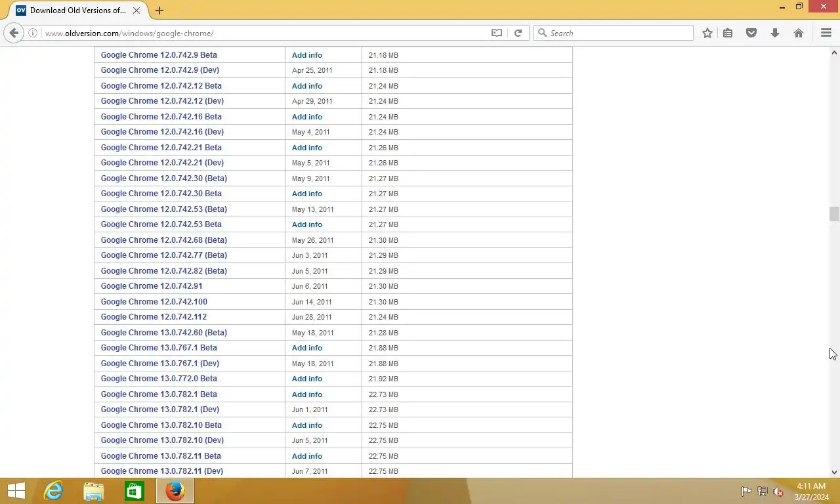Open Google Chrome 12.0.742.68 (Beta) link
This screenshot has width=840, height=504.
[x=164, y=240]
